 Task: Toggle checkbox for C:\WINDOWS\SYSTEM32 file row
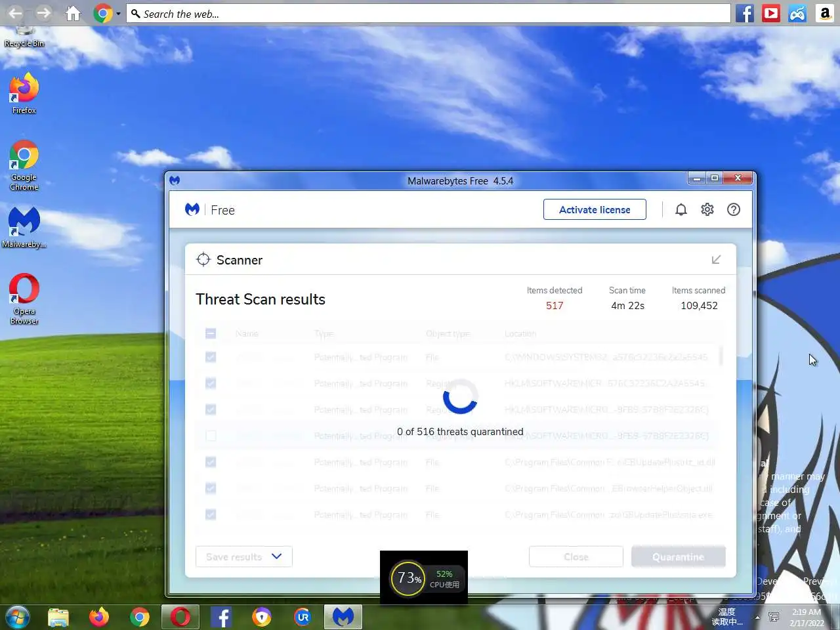point(211,357)
